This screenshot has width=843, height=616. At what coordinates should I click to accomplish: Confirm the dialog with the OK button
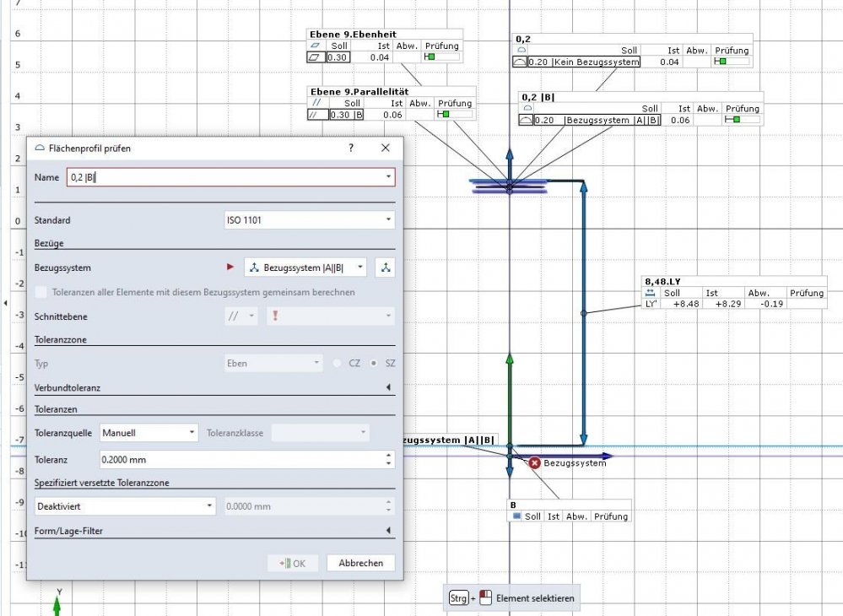293,563
